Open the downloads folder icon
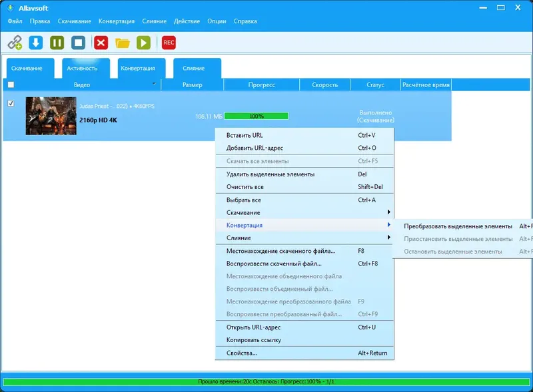Image resolution: width=533 pixels, height=392 pixels. tap(123, 41)
